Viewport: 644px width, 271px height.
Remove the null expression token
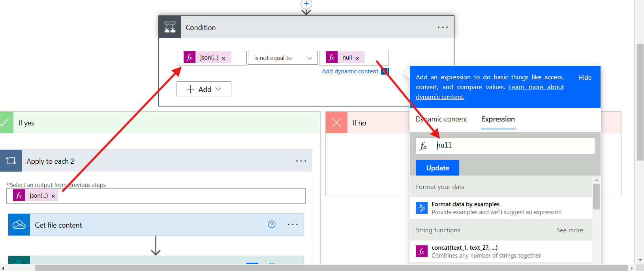[357, 58]
